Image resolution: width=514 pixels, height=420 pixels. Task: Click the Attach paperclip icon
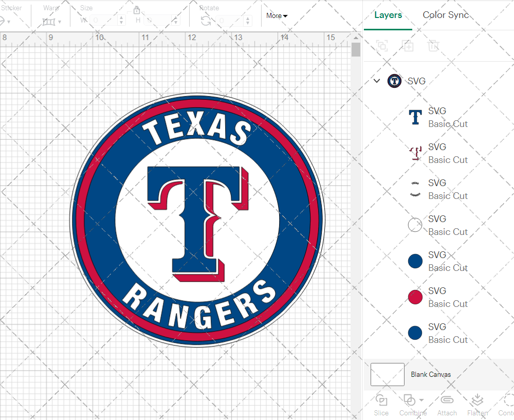pos(447,400)
